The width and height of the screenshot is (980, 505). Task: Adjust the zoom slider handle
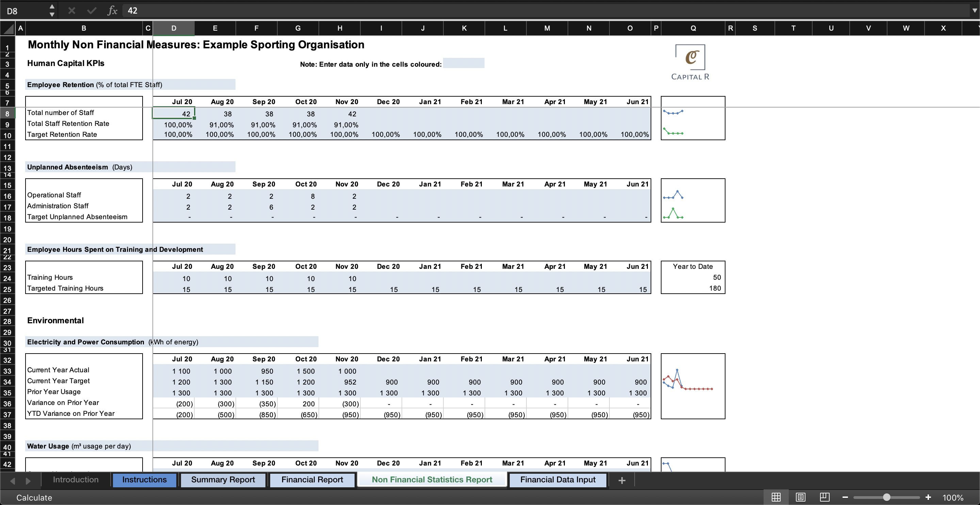(x=887, y=497)
